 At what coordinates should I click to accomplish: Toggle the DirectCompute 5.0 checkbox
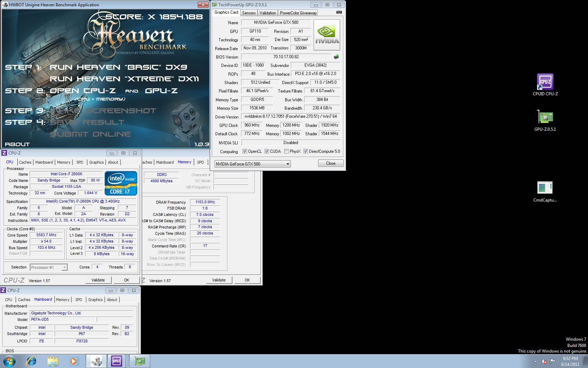pyautogui.click(x=306, y=151)
